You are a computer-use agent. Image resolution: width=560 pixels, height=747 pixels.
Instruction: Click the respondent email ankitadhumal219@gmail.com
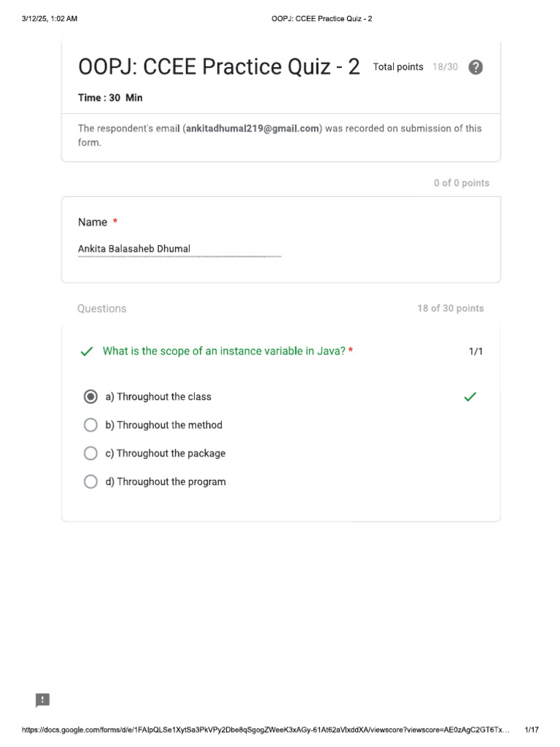252,128
